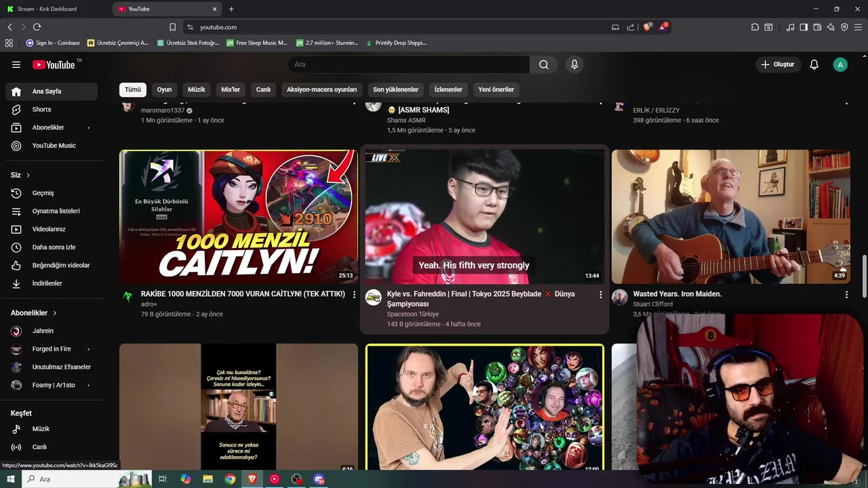Open Wasted Years. Iron Maiden. title
868x488 pixels.
point(677,294)
